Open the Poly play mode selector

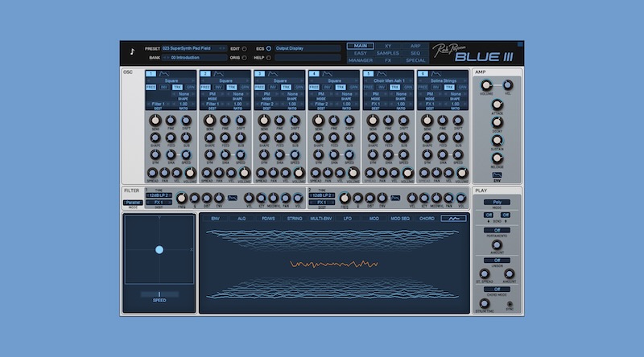(497, 203)
